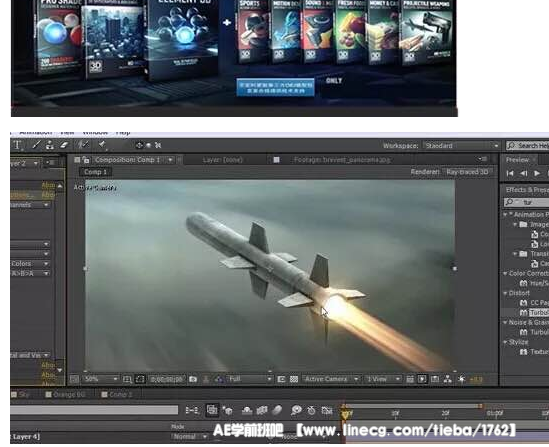The width and height of the screenshot is (549, 447).
Task: Toggle transparency grid in viewer
Action: (294, 379)
